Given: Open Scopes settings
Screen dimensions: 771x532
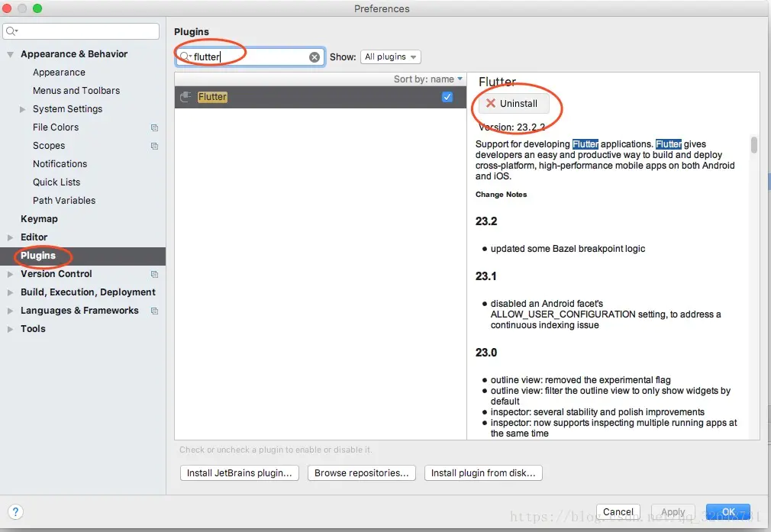Looking at the screenshot, I should click(49, 146).
